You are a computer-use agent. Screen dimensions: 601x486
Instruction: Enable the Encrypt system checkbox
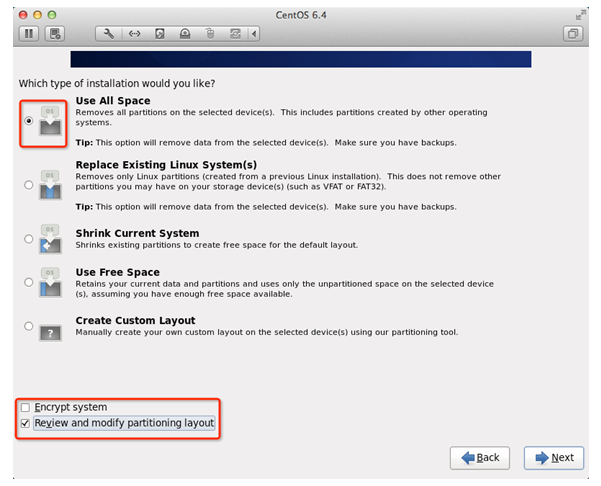(25, 408)
